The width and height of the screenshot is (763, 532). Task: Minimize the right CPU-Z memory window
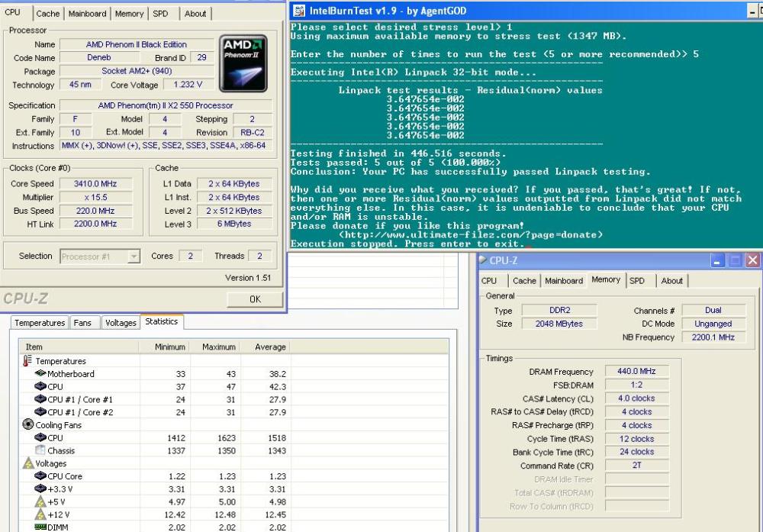pyautogui.click(x=717, y=260)
